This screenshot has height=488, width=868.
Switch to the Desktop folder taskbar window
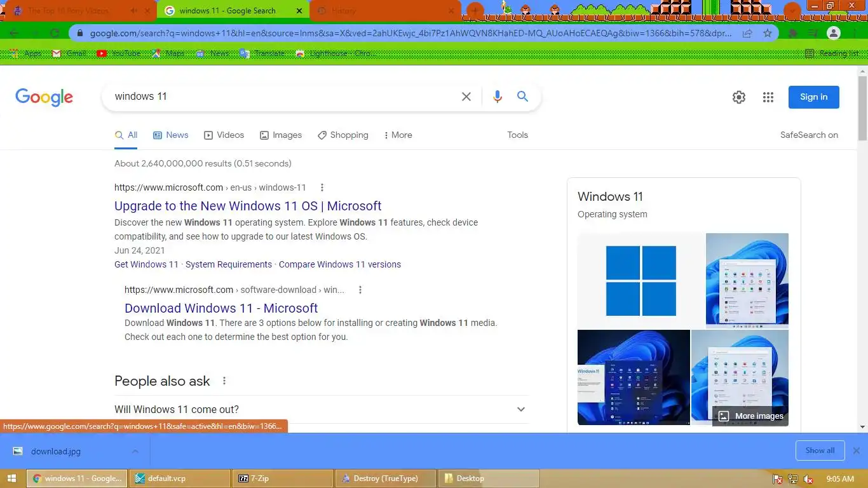point(489,478)
